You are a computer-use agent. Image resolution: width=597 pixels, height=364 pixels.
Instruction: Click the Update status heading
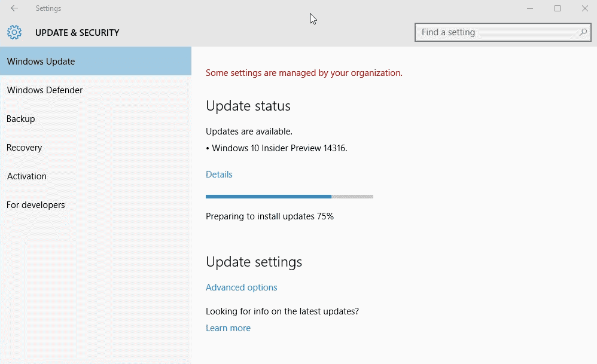coord(248,106)
